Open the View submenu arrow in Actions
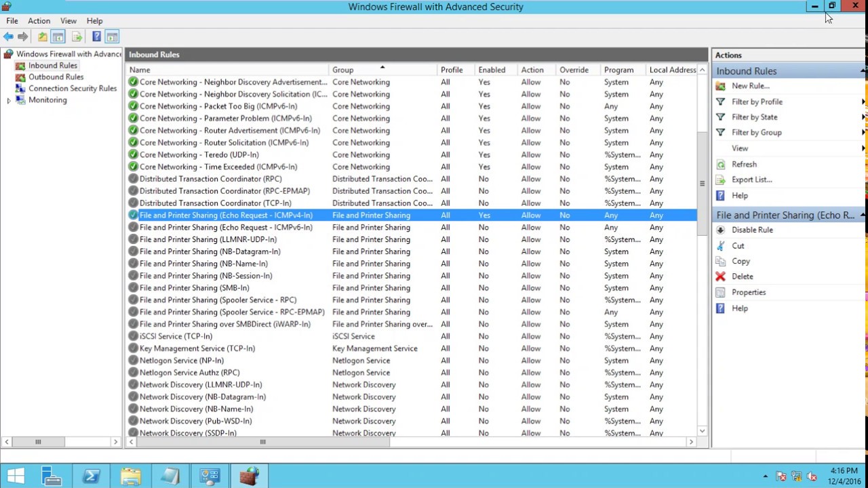Viewport: 868px width, 488px height. [x=863, y=148]
